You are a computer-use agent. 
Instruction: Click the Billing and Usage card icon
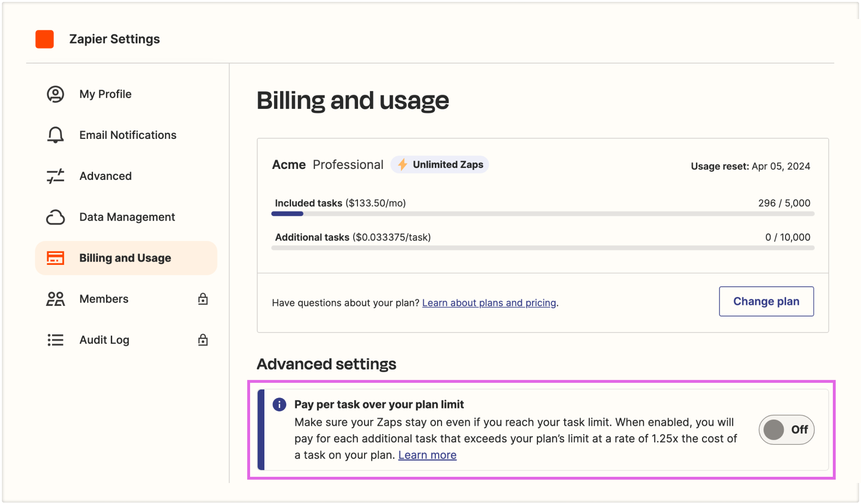coord(55,258)
